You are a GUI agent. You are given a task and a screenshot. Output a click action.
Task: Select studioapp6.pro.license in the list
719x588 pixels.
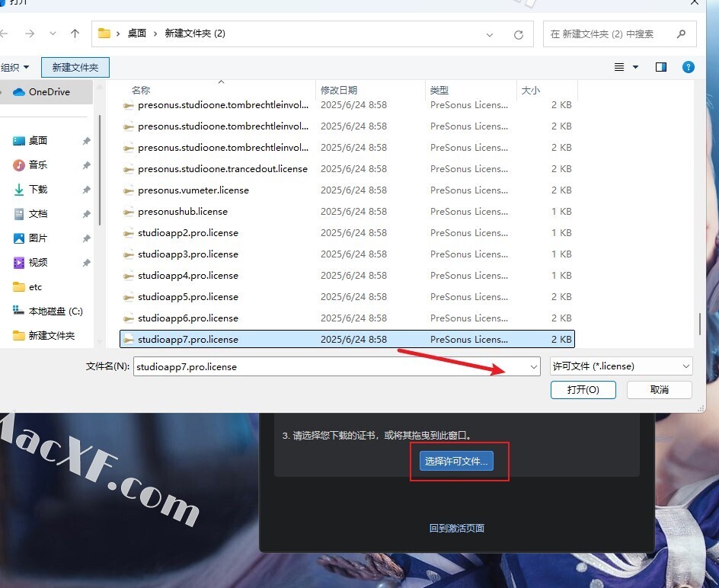point(347,318)
